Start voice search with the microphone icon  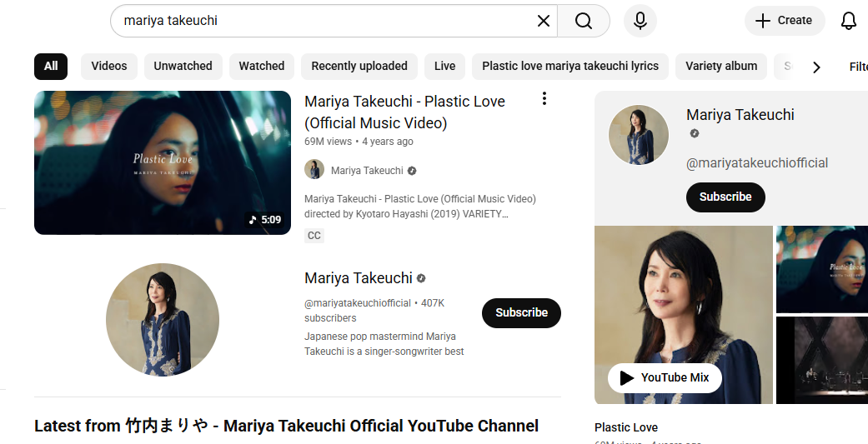(640, 21)
